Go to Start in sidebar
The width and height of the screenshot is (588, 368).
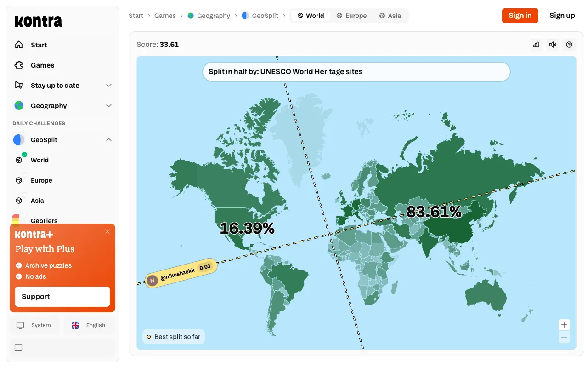(x=62, y=45)
